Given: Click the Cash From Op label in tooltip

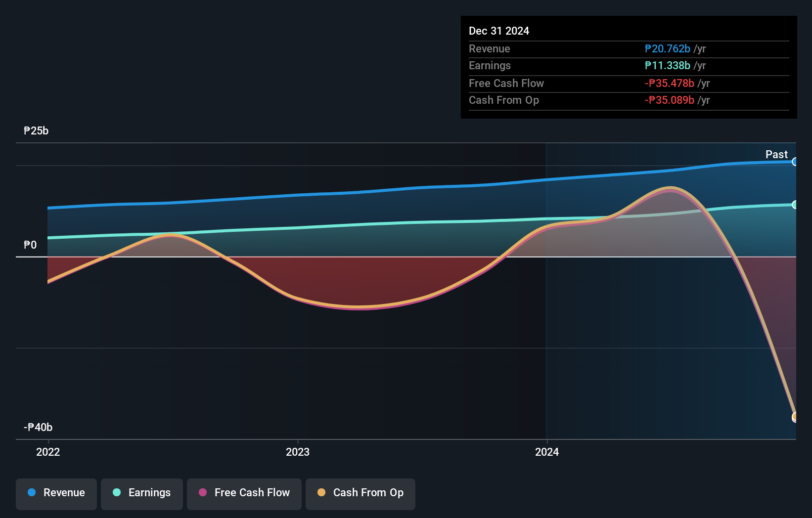Looking at the screenshot, I should coord(504,100).
